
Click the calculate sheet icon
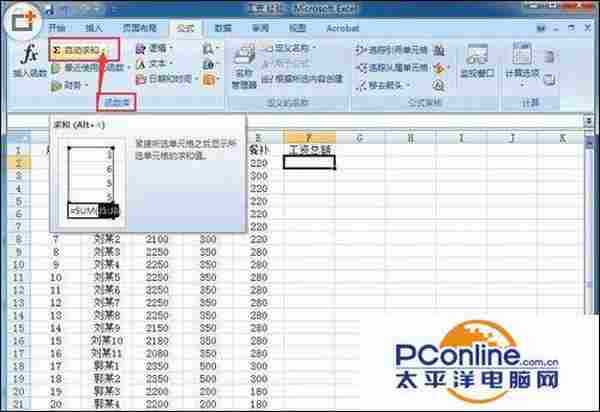point(549,80)
